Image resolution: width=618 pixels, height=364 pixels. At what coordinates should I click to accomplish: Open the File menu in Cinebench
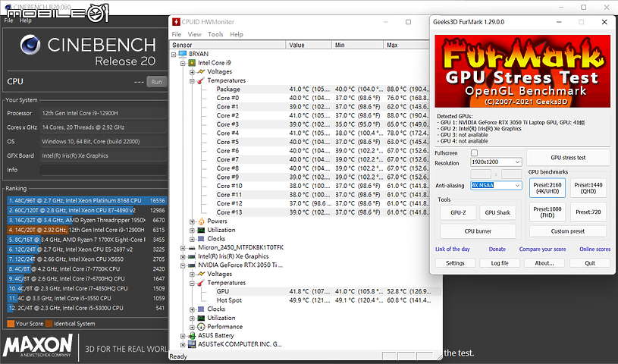[8, 20]
